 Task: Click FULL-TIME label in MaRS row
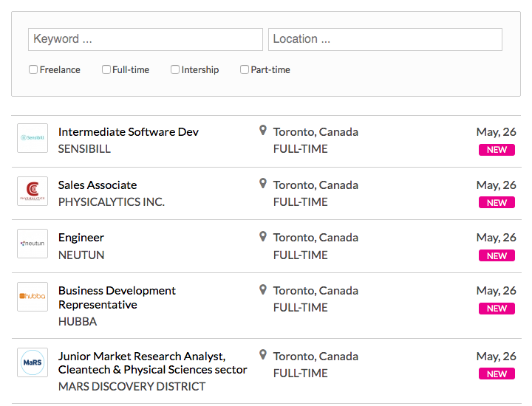pos(301,373)
